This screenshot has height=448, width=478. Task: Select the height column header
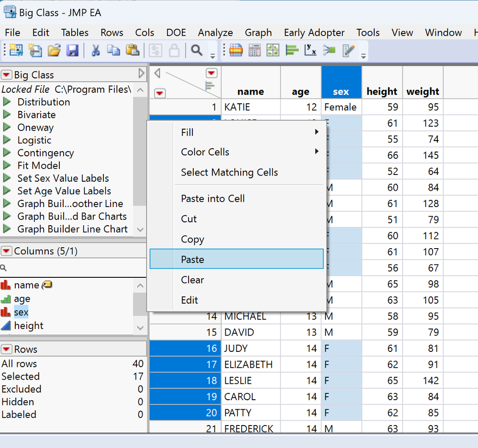(382, 83)
